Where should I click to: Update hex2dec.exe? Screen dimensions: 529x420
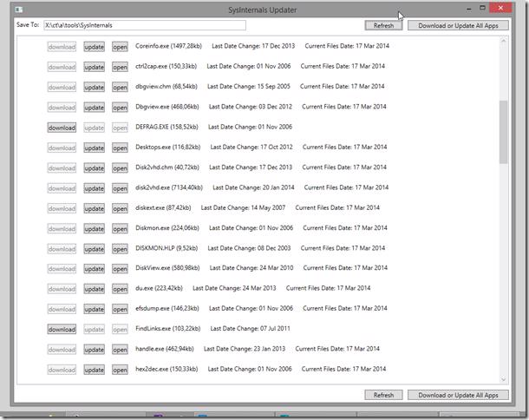(x=95, y=370)
